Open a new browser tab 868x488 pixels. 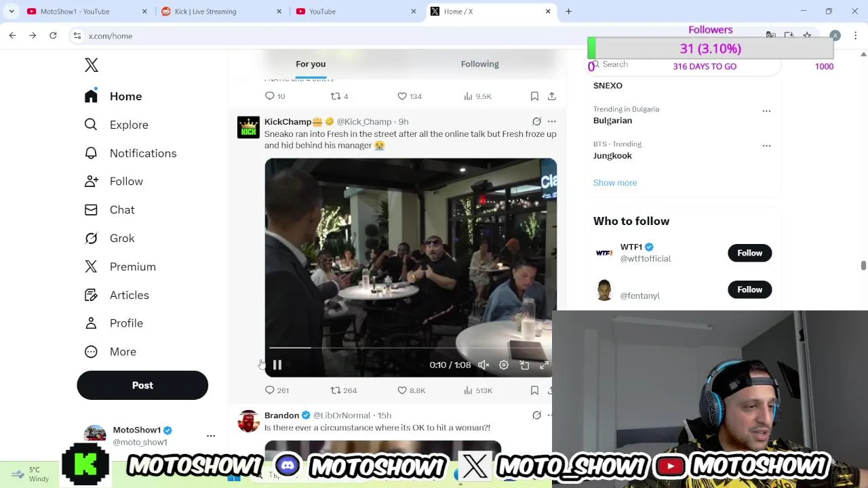tap(568, 12)
